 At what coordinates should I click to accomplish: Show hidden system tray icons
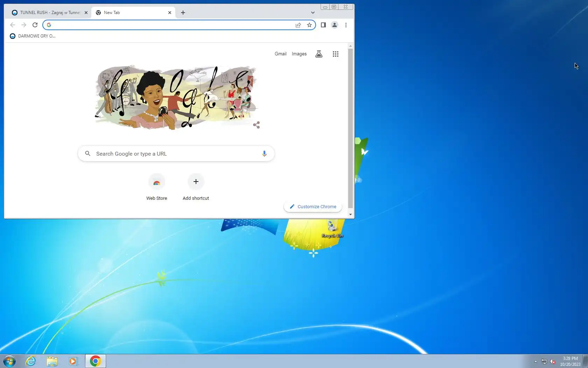click(535, 361)
